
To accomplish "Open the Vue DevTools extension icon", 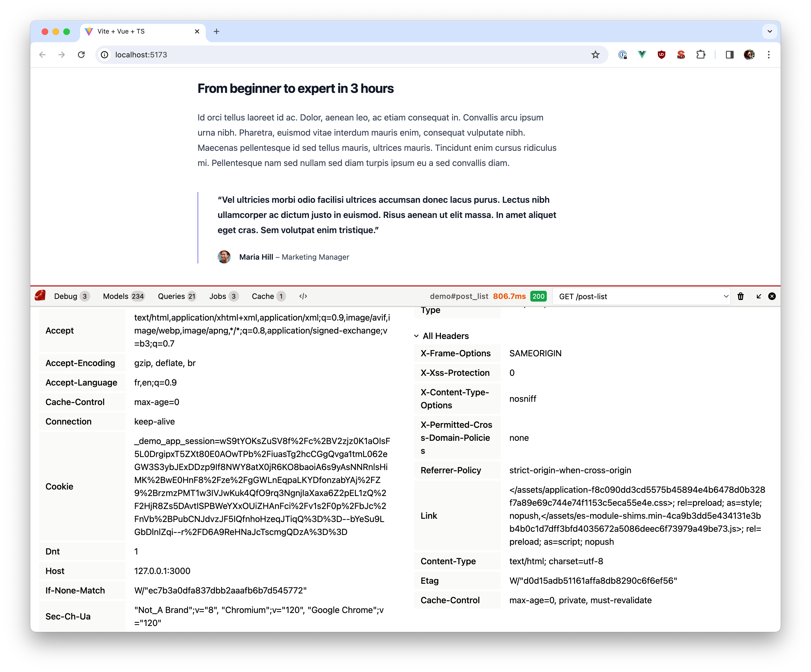I will click(x=642, y=55).
